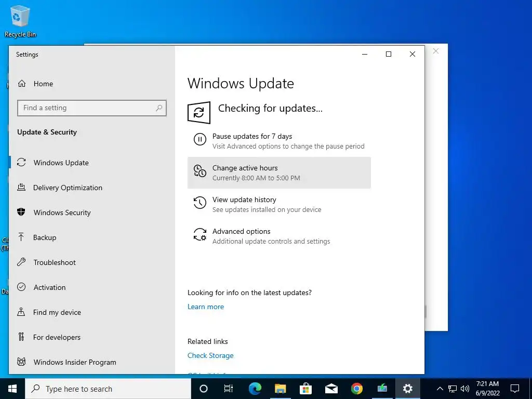Launch Google Chrome from taskbar
532x399 pixels.
coord(356,389)
